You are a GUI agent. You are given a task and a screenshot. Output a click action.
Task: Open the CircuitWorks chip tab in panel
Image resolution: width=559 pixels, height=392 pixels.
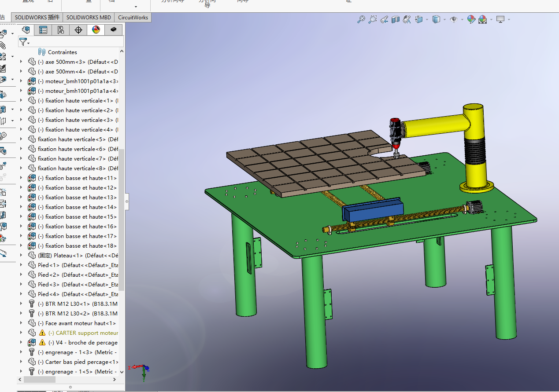[x=114, y=30]
